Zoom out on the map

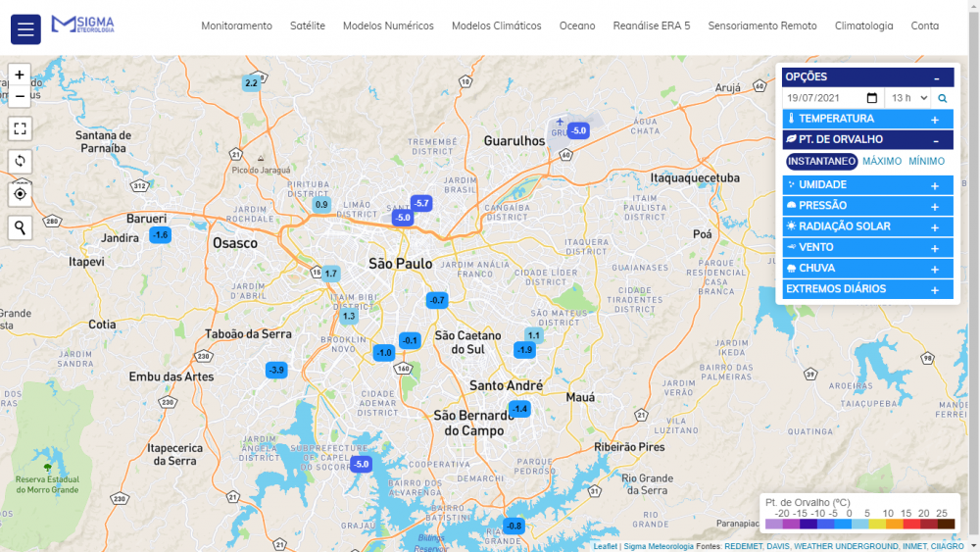(20, 96)
